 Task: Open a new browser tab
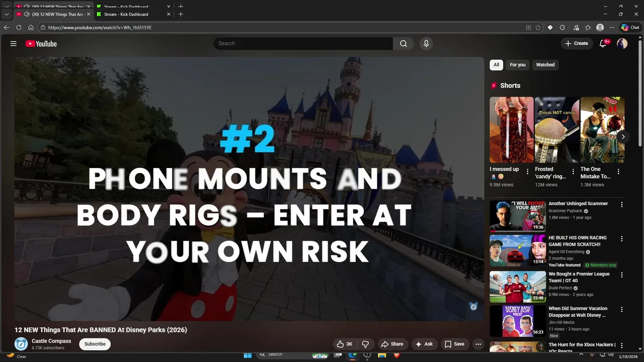[181, 14]
